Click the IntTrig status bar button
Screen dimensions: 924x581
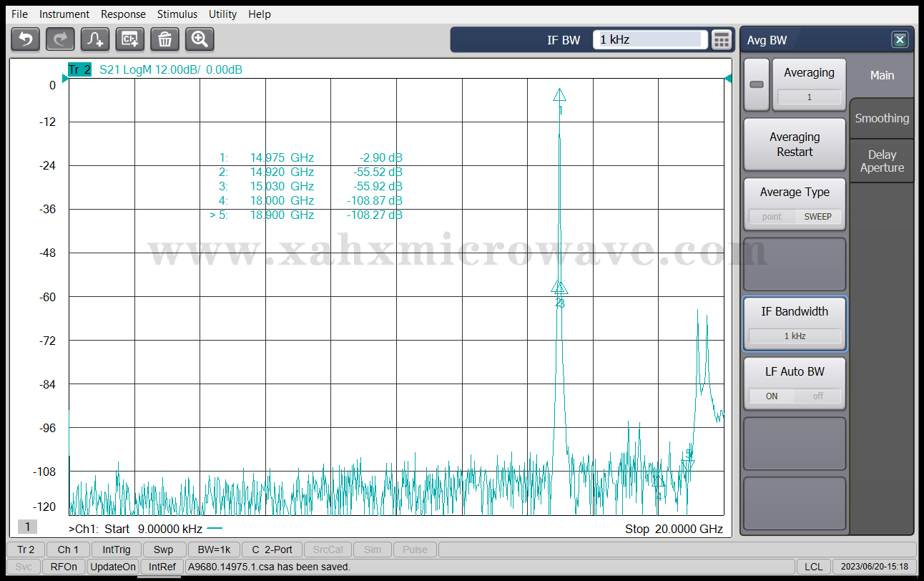[116, 550]
